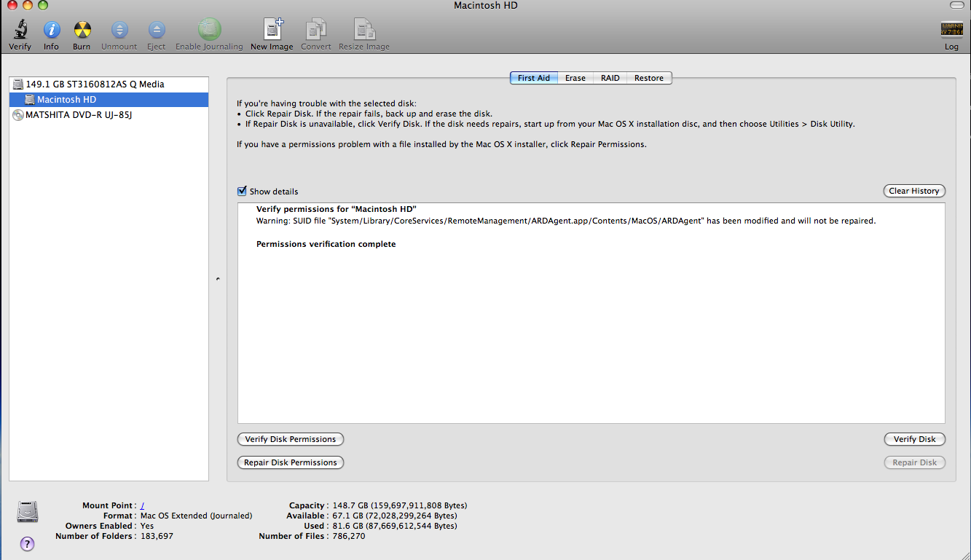Viewport: 971px width, 560px height.
Task: Click the disabled Repair Disk button
Action: [915, 462]
